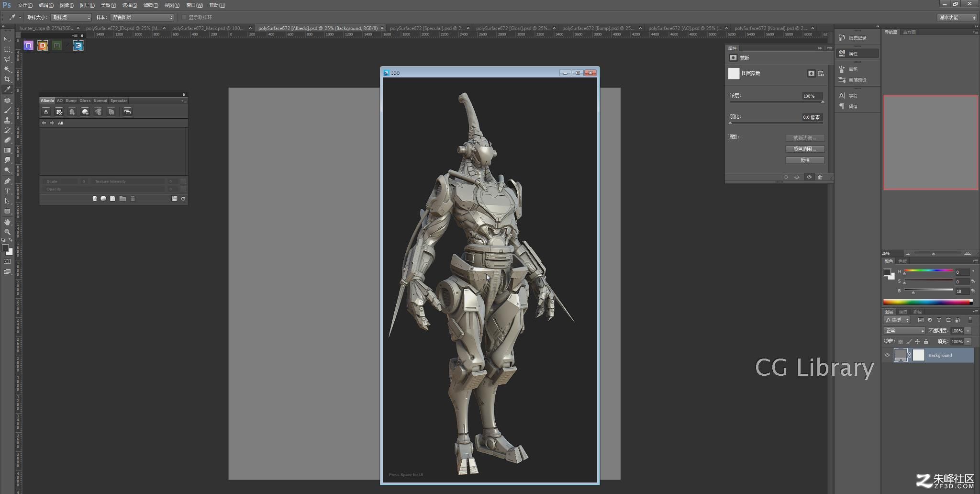The width and height of the screenshot is (980, 494).
Task: Click the color spectrum ramp
Action: click(928, 302)
